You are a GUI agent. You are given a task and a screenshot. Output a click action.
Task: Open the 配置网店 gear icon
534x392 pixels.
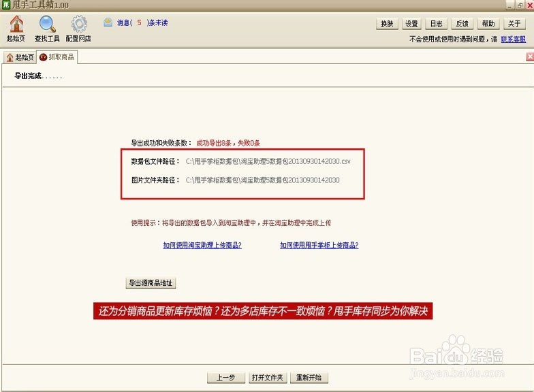(79, 29)
